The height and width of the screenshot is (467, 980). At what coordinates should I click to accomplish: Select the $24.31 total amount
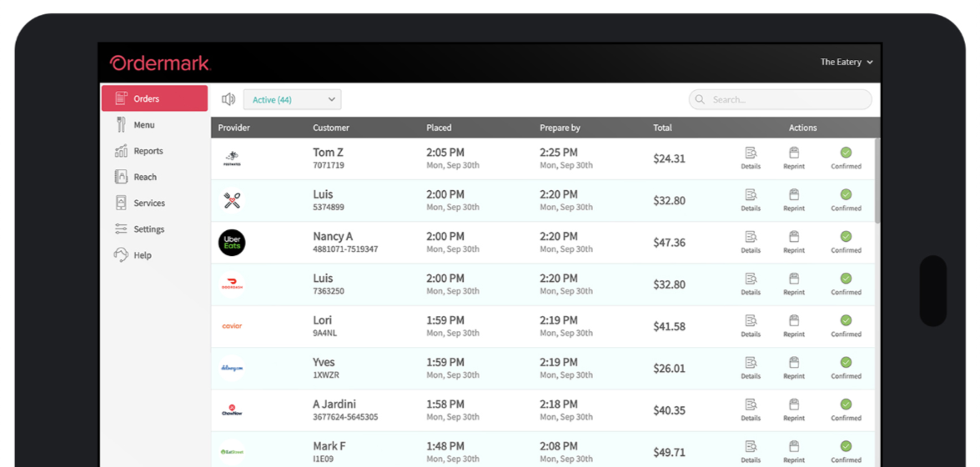pos(670,158)
